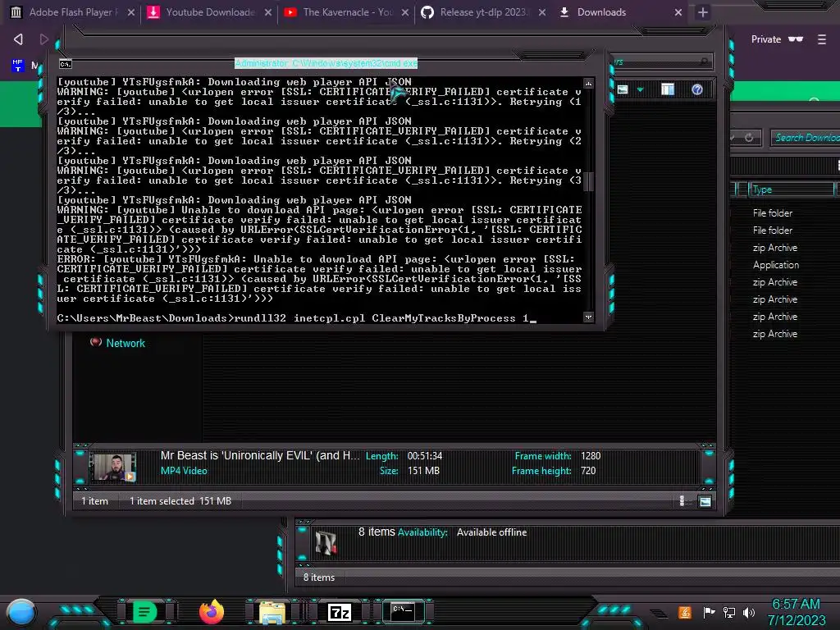Screen dimensions: 840x630
Task: Click the taskbar clock 6:57 AM
Action: [796, 604]
